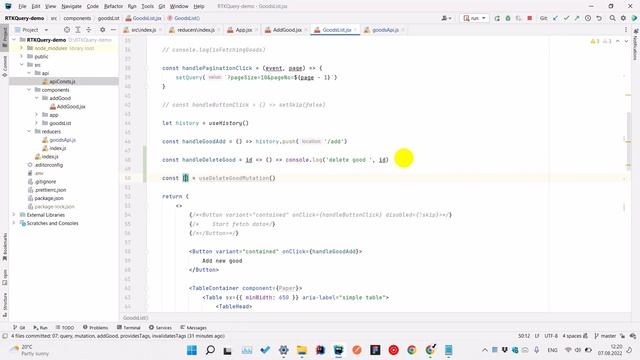Image resolution: width=640 pixels, height=360 pixels.
Task: Open Search Everywhere magnifier icon
Action: pyautogui.click(x=612, y=18)
